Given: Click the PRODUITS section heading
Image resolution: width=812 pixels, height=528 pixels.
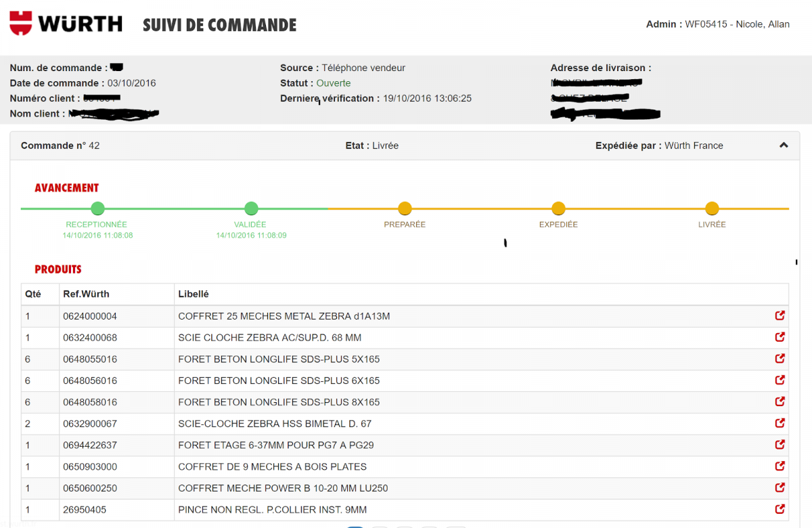Looking at the screenshot, I should pyautogui.click(x=58, y=269).
